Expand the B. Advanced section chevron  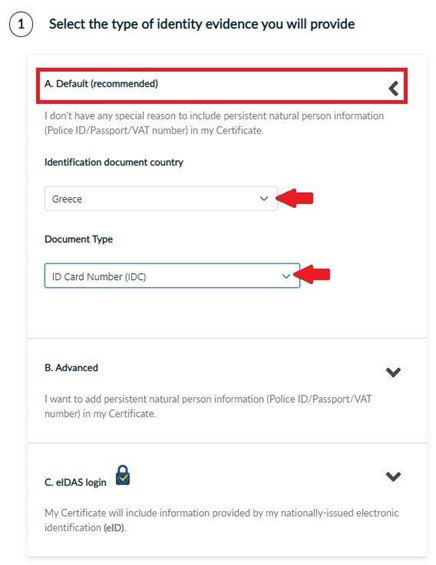tap(393, 372)
